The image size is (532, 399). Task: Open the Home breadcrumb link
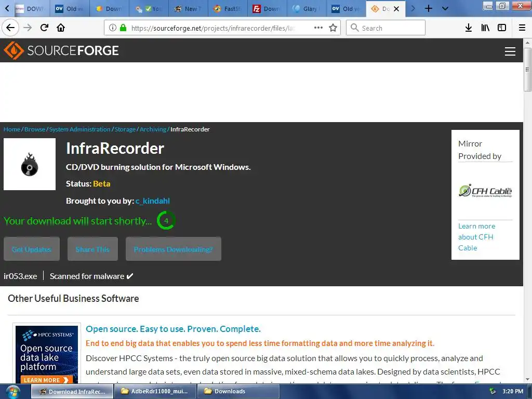pos(12,129)
